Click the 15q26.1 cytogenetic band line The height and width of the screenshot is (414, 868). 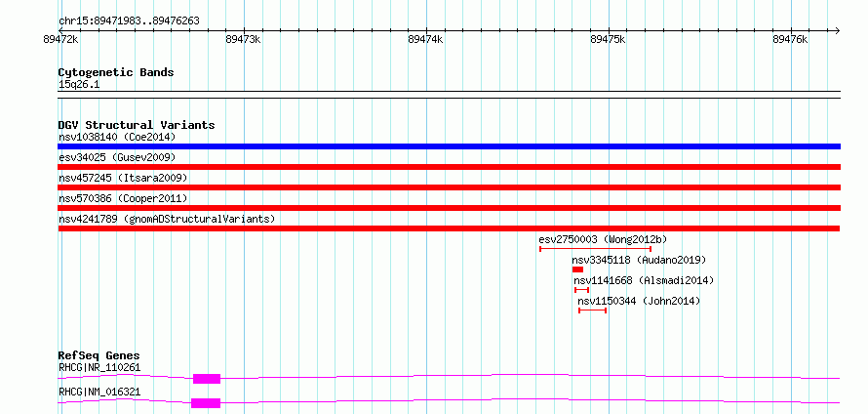pyautogui.click(x=449, y=95)
